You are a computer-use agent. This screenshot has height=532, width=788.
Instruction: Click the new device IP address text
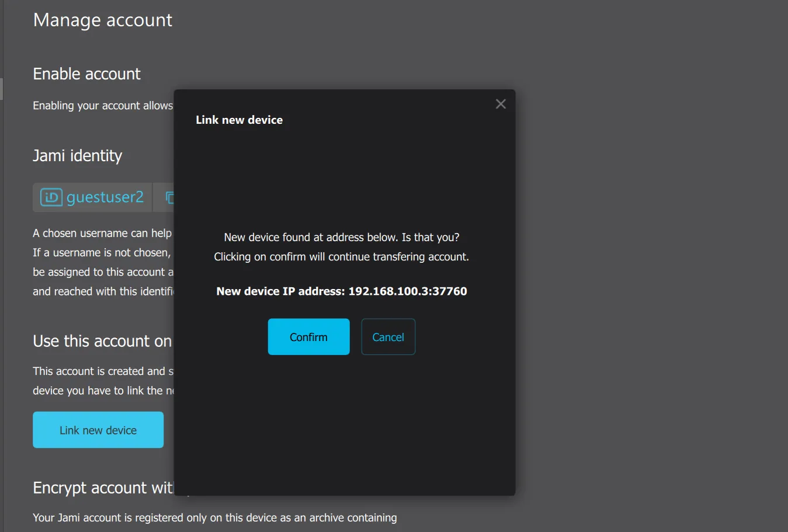pyautogui.click(x=341, y=291)
